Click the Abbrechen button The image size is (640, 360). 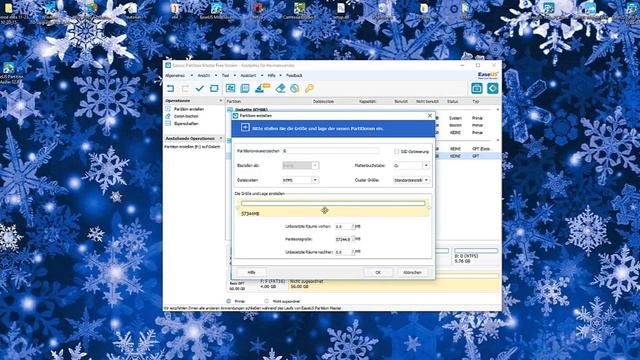click(412, 272)
